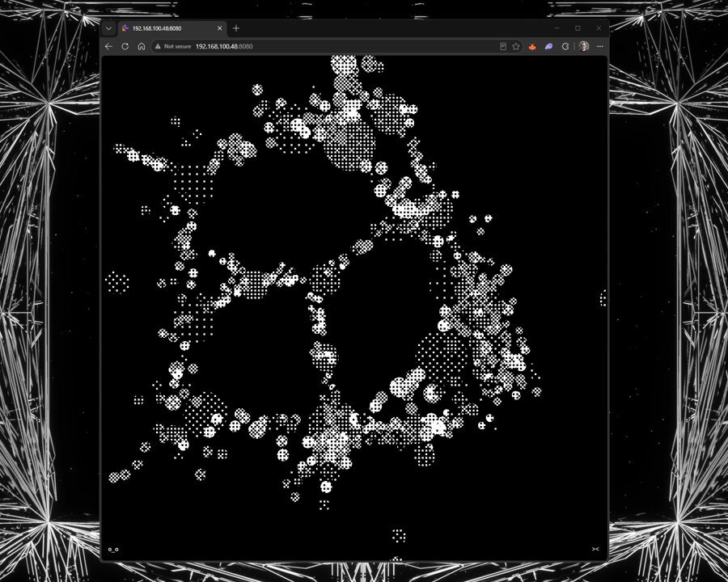Screen dimensions: 728x582
Task: Reload the page with the refresh icon
Action: click(x=125, y=46)
